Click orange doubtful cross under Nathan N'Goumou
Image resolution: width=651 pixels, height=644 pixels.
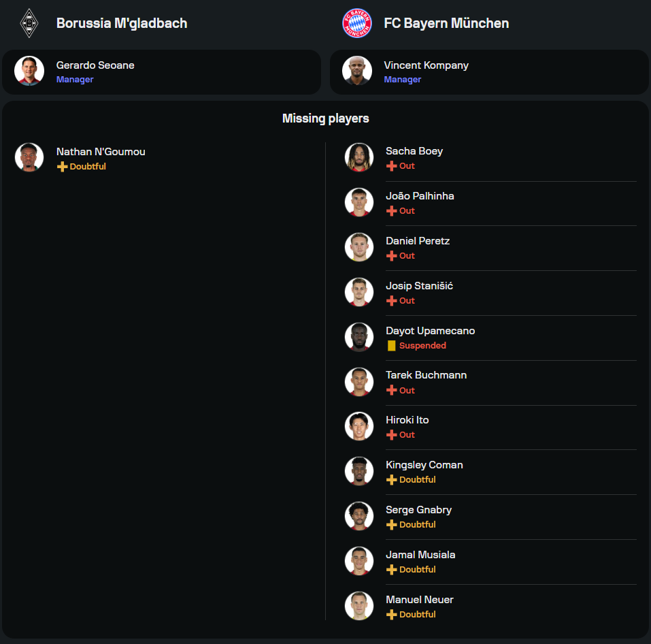(x=62, y=167)
